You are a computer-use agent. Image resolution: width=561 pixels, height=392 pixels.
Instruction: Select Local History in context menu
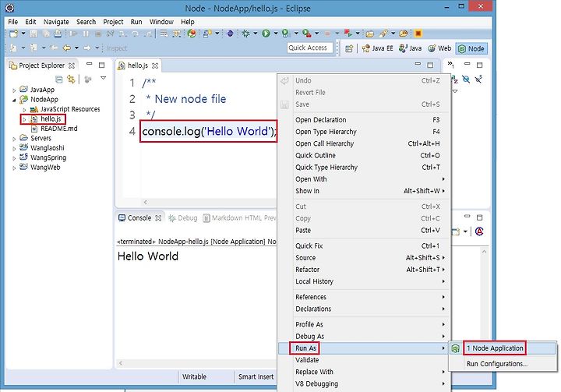pyautogui.click(x=364, y=281)
